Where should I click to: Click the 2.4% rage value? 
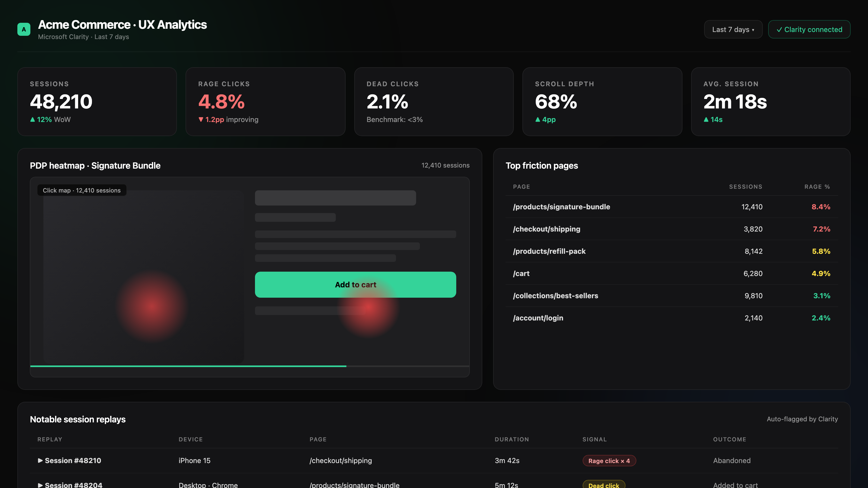click(821, 318)
